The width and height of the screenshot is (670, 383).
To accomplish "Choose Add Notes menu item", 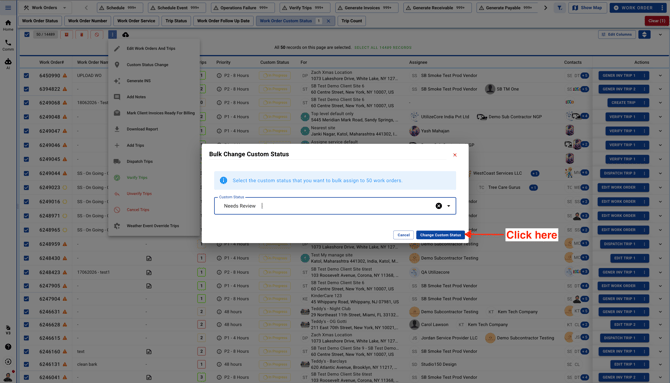I will click(x=154, y=97).
